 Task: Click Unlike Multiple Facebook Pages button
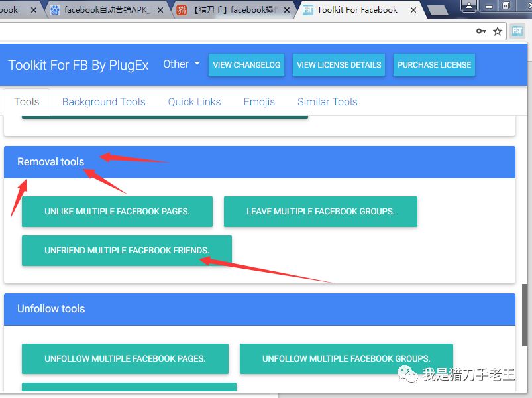(x=117, y=212)
